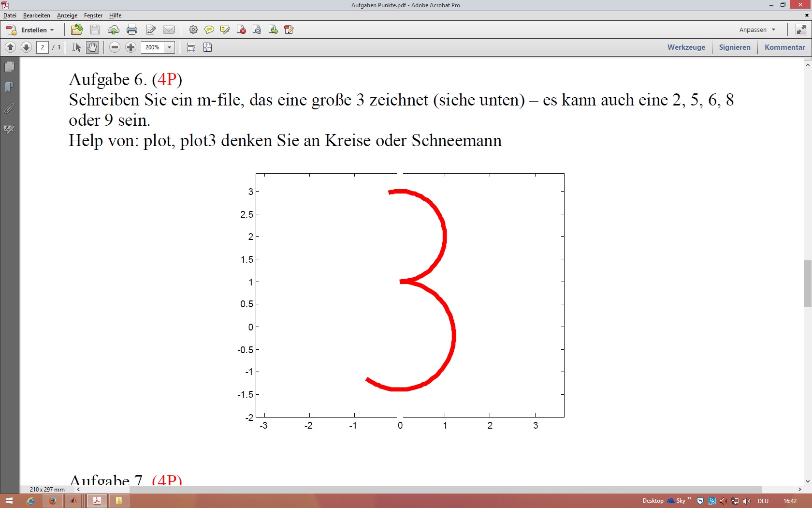Click the page number input field
The width and height of the screenshot is (812, 508).
pyautogui.click(x=43, y=47)
